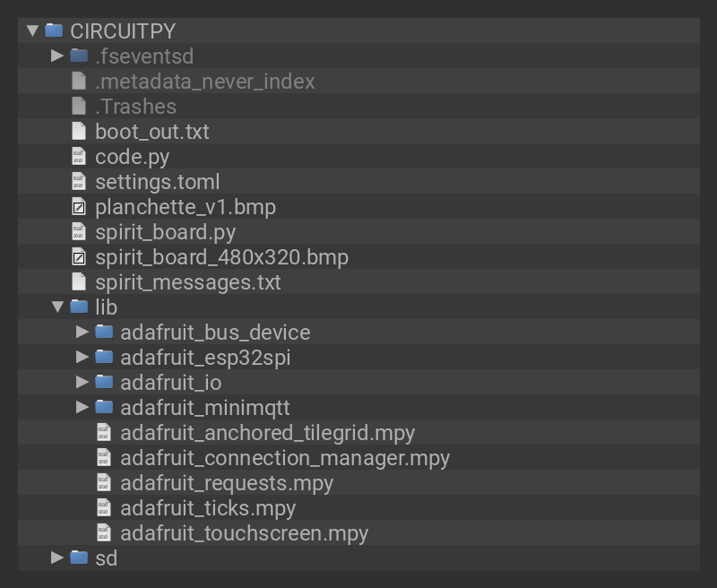717x588 pixels.
Task: Expand the .fseventsd folder
Action: pos(57,56)
